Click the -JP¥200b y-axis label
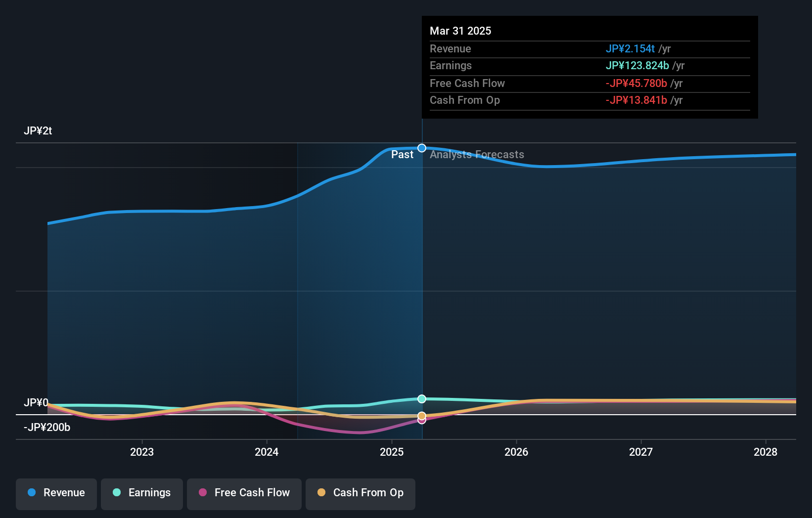The height and width of the screenshot is (518, 812). pyautogui.click(x=47, y=428)
